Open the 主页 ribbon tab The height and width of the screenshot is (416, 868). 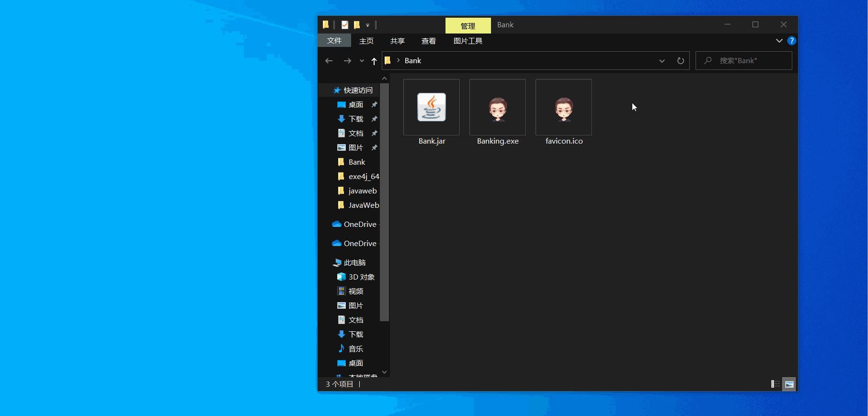(366, 41)
